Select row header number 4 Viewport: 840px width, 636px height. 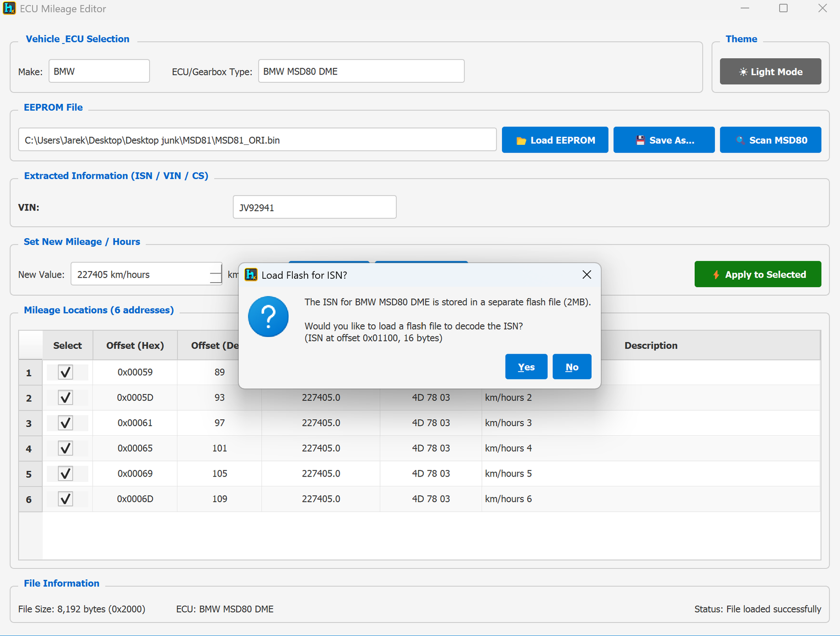pos(30,449)
